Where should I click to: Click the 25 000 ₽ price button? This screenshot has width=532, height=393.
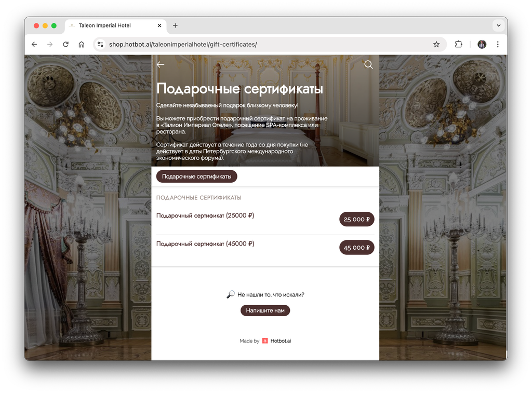(x=356, y=220)
